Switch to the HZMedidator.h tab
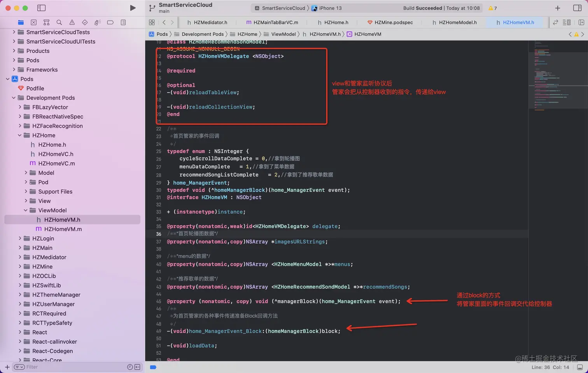 pyautogui.click(x=207, y=23)
